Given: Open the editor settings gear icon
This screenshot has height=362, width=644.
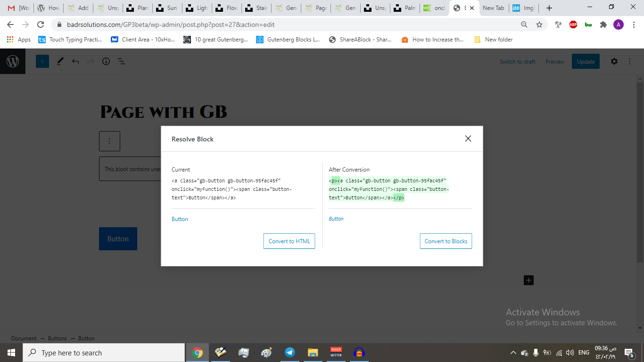Looking at the screenshot, I should point(614,61).
